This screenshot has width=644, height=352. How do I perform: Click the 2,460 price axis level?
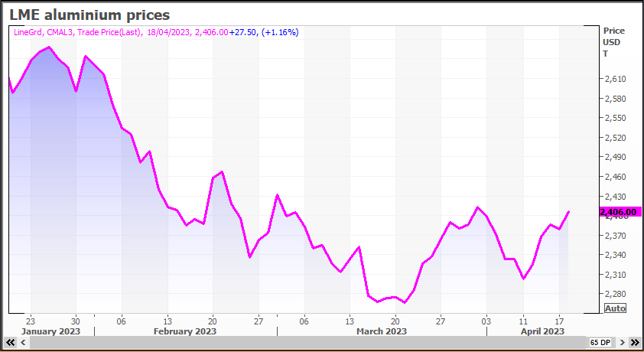[x=615, y=177]
